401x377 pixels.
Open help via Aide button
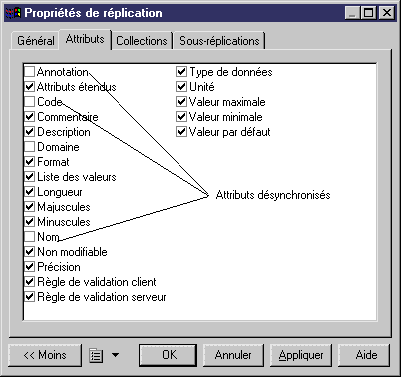(x=364, y=355)
